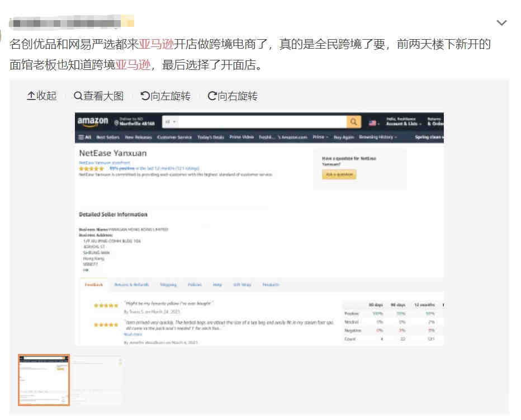This screenshot has width=521, height=420.
Task: Collapse the image with 收起
Action: coord(42,96)
